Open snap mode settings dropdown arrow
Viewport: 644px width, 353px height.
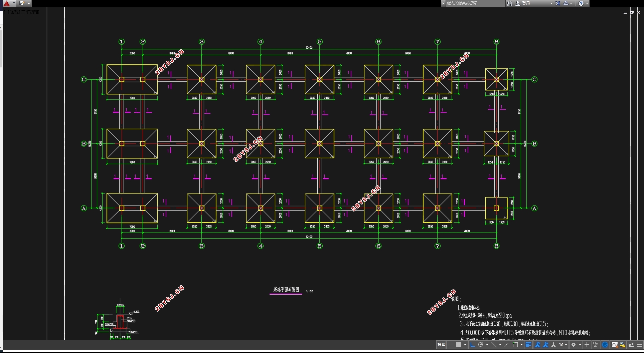[465, 345]
